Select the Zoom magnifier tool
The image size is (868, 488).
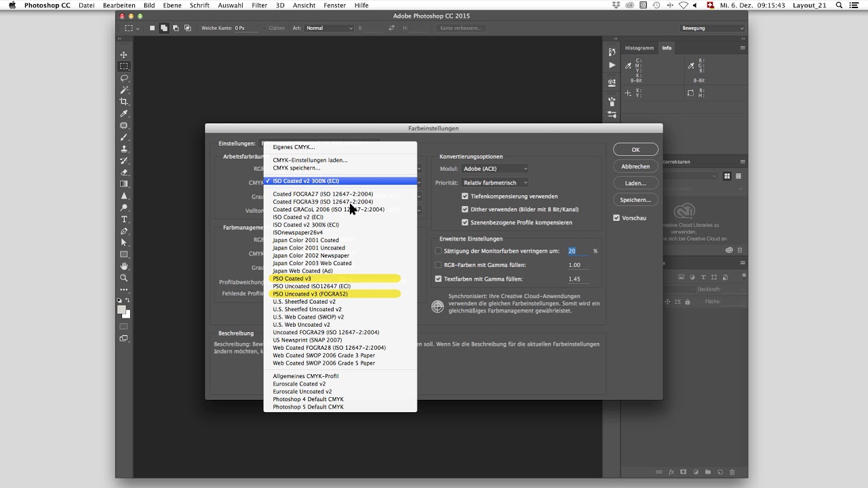124,278
